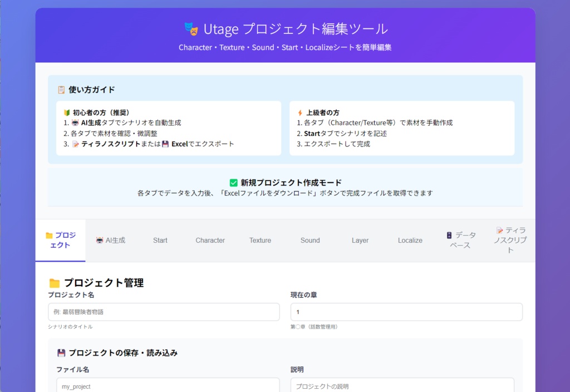Viewport: 570px width, 392px height.
Task: Select the Texture tab
Action: click(x=260, y=241)
